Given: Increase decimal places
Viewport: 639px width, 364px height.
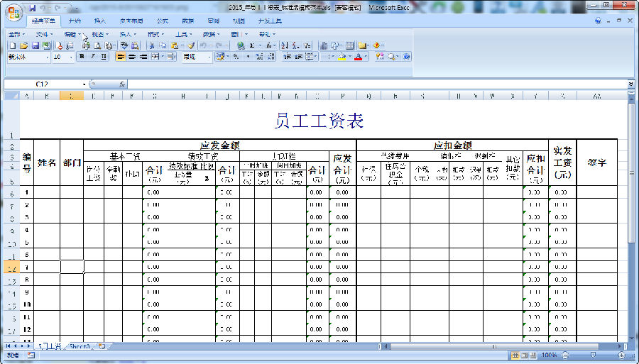Looking at the screenshot, I should [259, 57].
